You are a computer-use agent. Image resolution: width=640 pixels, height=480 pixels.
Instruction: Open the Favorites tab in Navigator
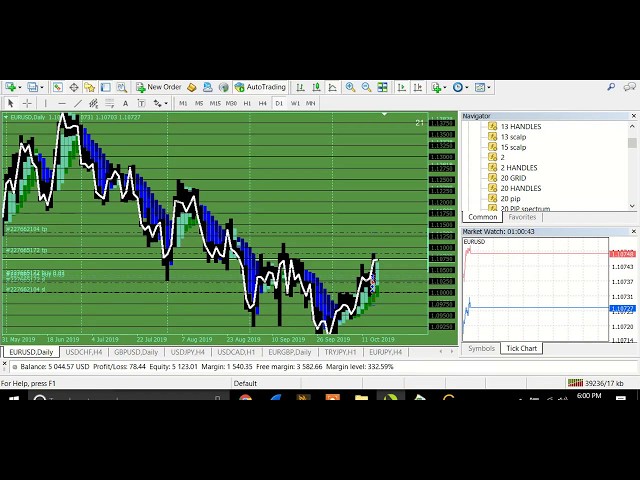coord(522,217)
